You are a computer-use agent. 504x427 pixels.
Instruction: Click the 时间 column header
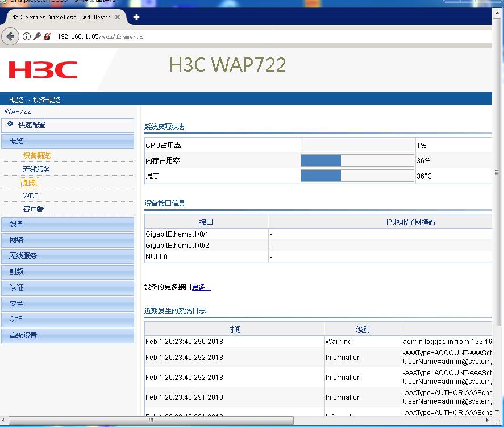(234, 330)
